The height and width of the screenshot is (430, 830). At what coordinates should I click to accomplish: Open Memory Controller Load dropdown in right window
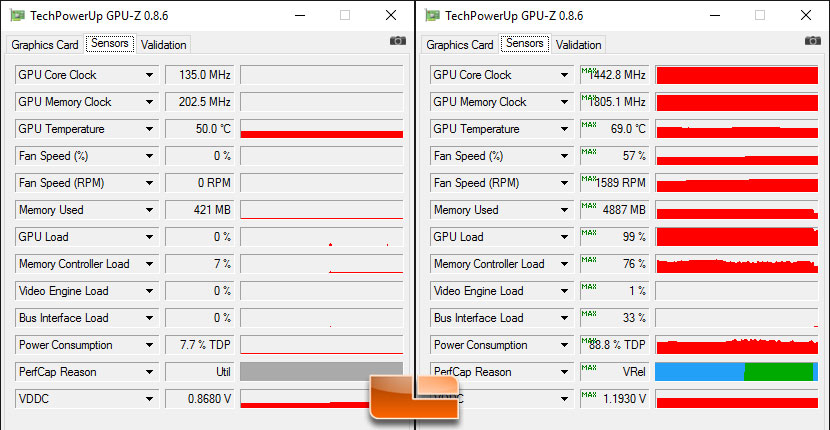point(565,264)
